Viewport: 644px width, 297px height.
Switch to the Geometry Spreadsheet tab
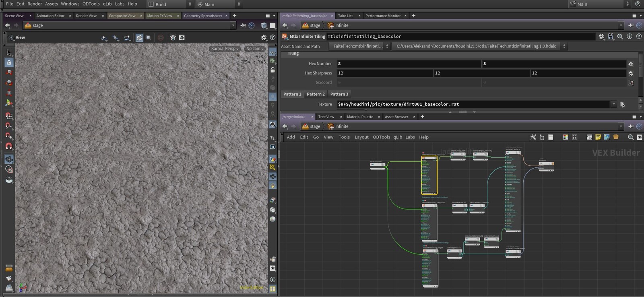tap(203, 16)
